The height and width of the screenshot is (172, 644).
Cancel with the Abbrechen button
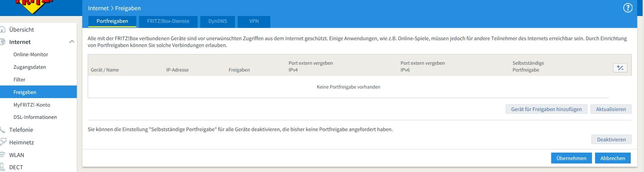click(612, 158)
